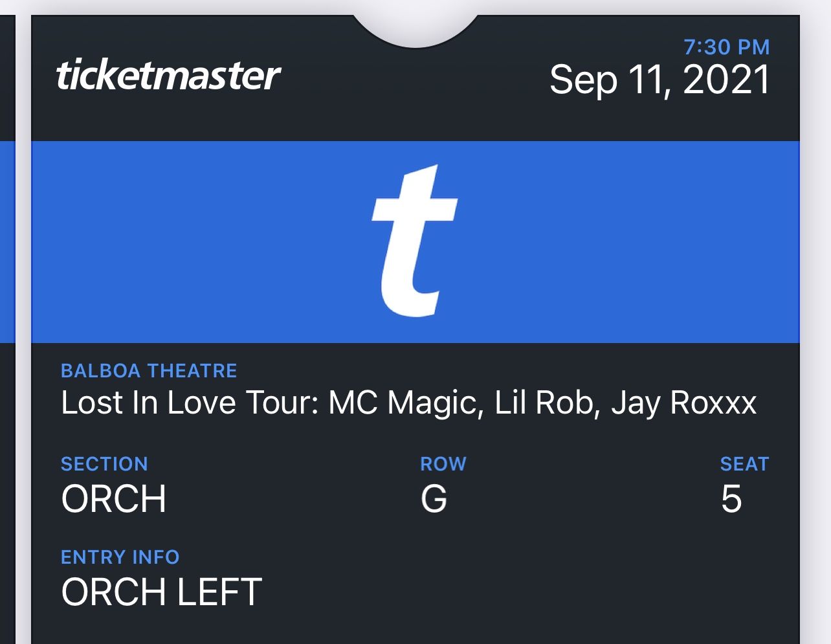This screenshot has height=644, width=831.
Task: Click the empty area right of ORCH LEFT
Action: (518, 592)
